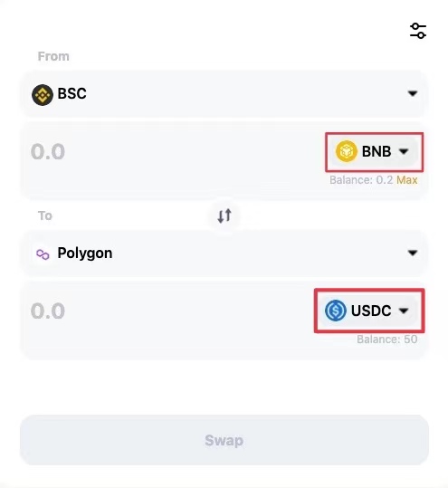Click the USDC Balance 50 text

pos(387,340)
